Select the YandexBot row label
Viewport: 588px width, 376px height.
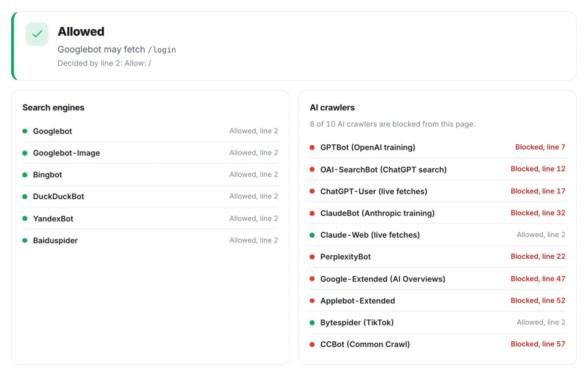[x=53, y=219]
